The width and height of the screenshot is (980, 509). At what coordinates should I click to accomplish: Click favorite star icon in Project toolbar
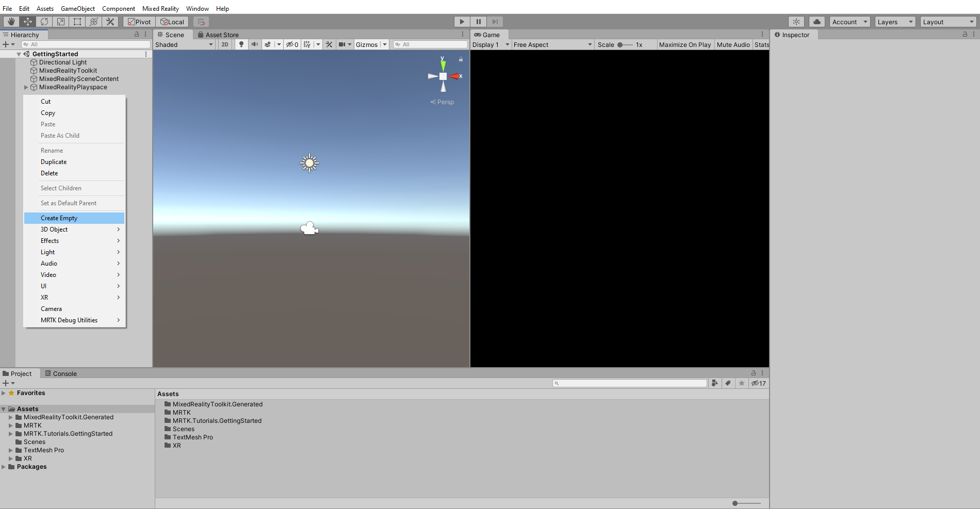coord(742,383)
